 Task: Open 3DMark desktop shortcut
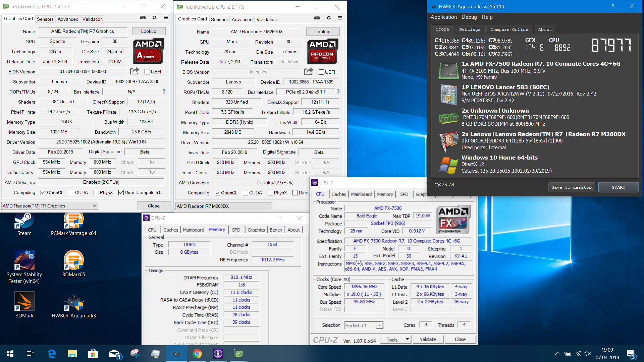[24, 305]
